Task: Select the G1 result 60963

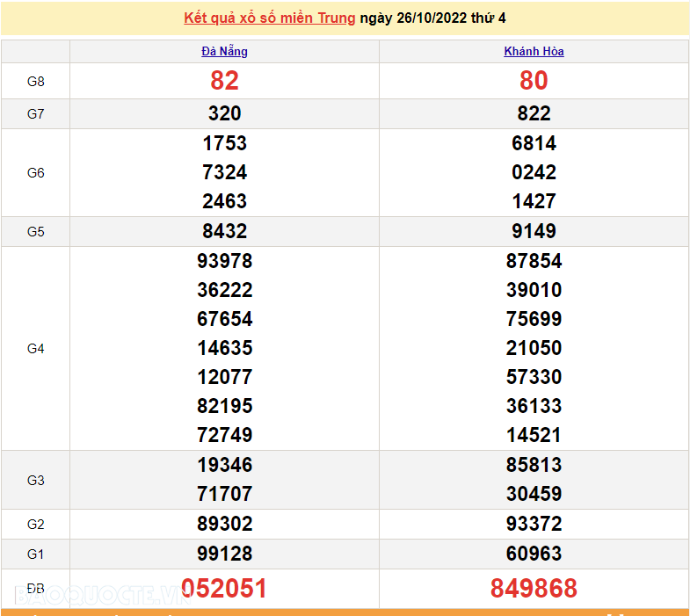Action: pyautogui.click(x=534, y=554)
